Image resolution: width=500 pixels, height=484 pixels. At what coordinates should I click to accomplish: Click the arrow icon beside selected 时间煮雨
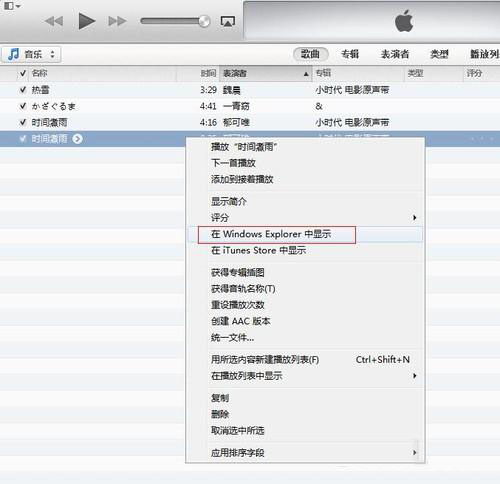click(x=77, y=139)
